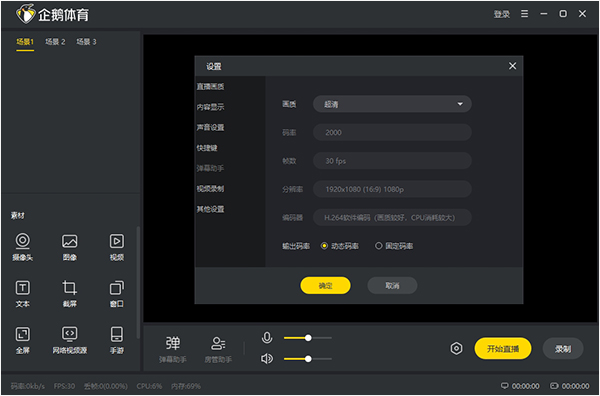Image resolution: width=600 pixels, height=396 pixels.
Task: Click the 分辨率 field showing 1920x1080
Action: pos(392,189)
